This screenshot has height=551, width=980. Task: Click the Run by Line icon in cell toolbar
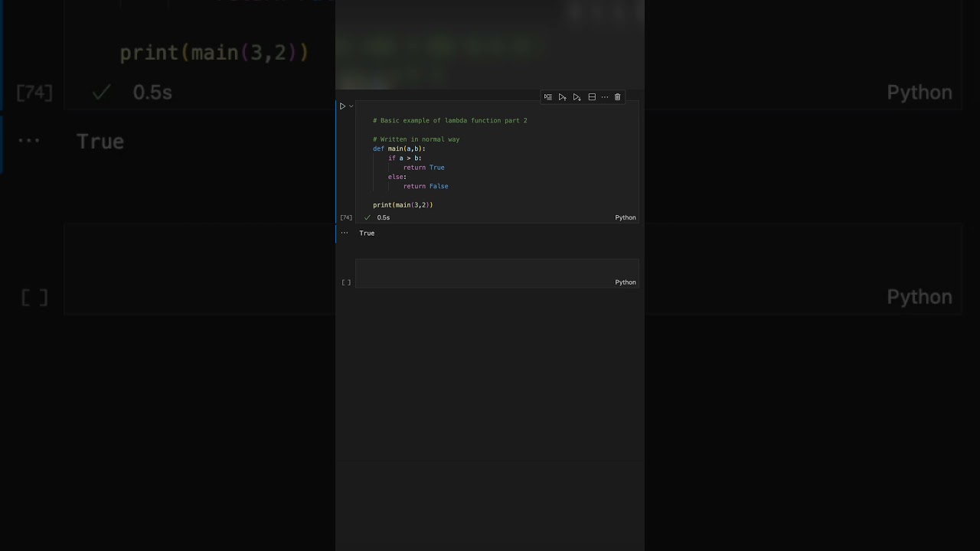coord(548,97)
